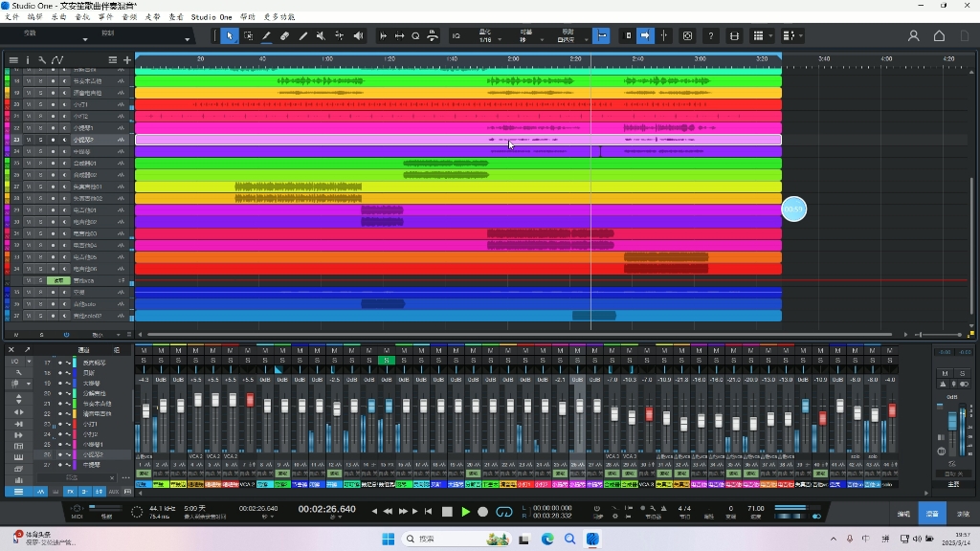Open mixer wrench options
The image size is (980, 551).
click(19, 372)
